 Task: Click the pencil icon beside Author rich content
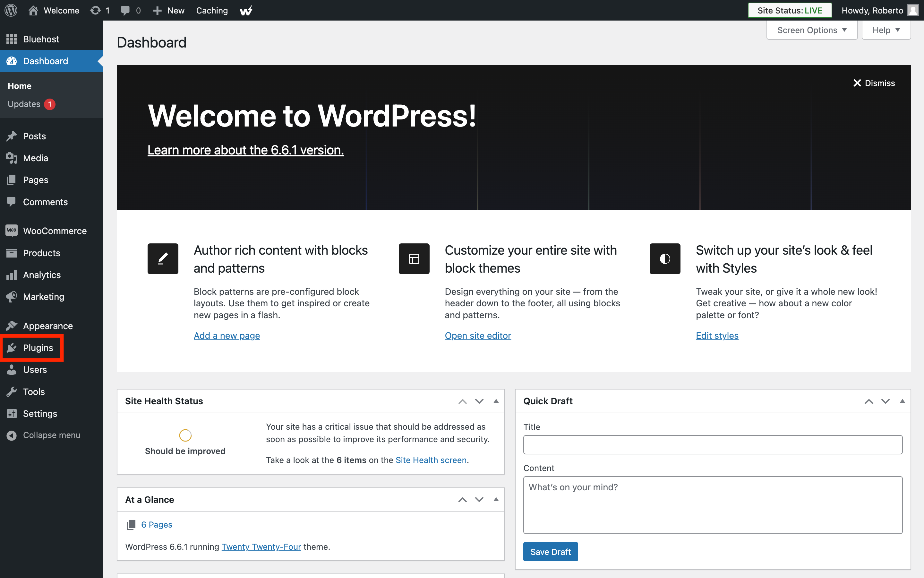(163, 259)
